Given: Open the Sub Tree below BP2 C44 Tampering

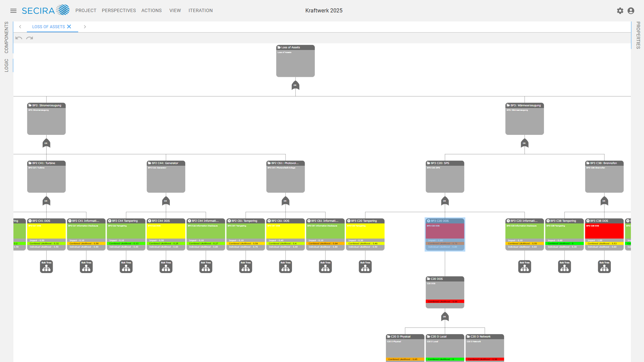Looking at the screenshot, I should coord(126,267).
